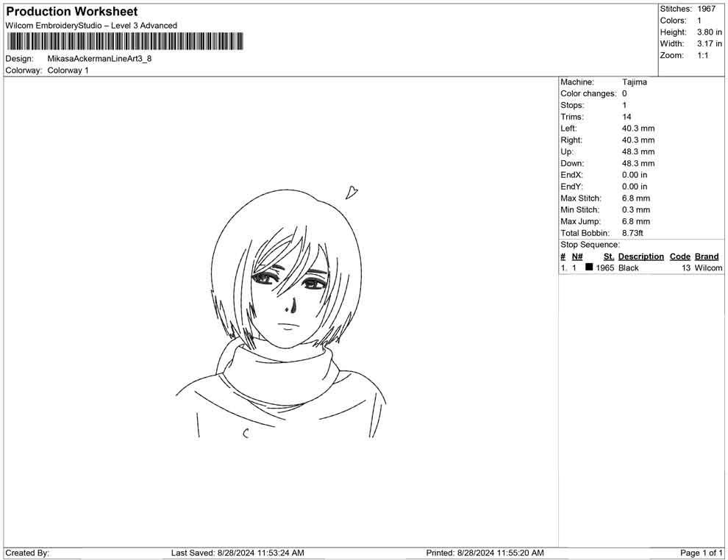Viewport: 728px width, 560px height.
Task: Click the Up value 48.3 mm
Action: click(638, 151)
